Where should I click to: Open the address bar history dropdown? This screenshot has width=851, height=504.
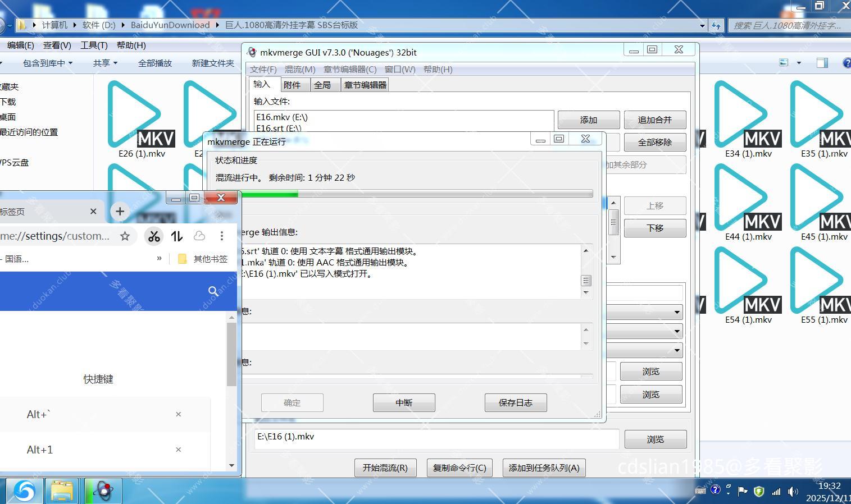(x=702, y=25)
